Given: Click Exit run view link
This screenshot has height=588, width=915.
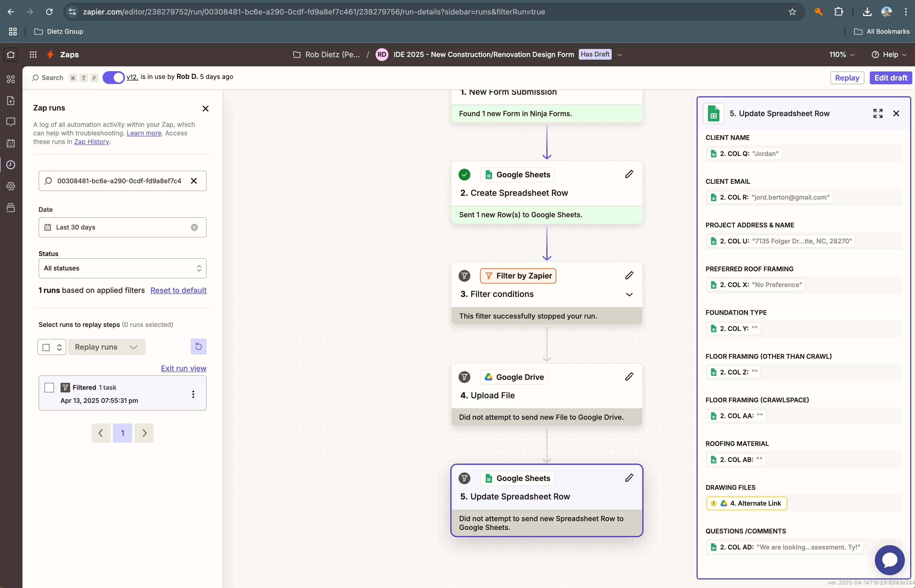Looking at the screenshot, I should pyautogui.click(x=183, y=368).
